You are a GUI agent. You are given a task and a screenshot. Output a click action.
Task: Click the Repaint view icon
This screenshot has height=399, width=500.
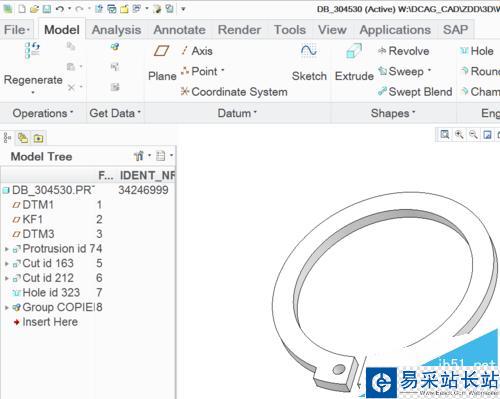[487, 134]
